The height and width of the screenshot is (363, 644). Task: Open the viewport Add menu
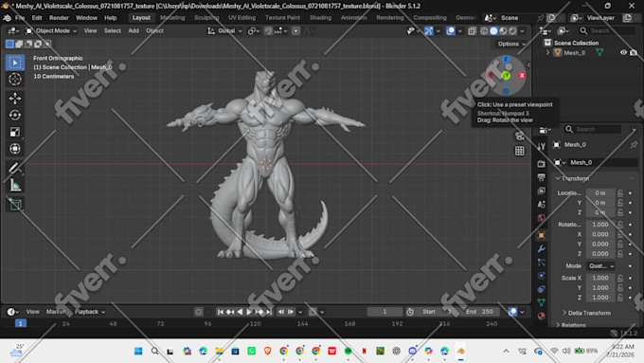coord(134,31)
